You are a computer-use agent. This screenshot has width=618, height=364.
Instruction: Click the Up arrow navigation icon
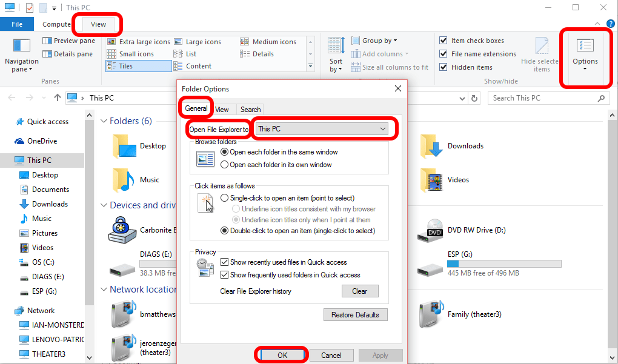click(x=58, y=98)
